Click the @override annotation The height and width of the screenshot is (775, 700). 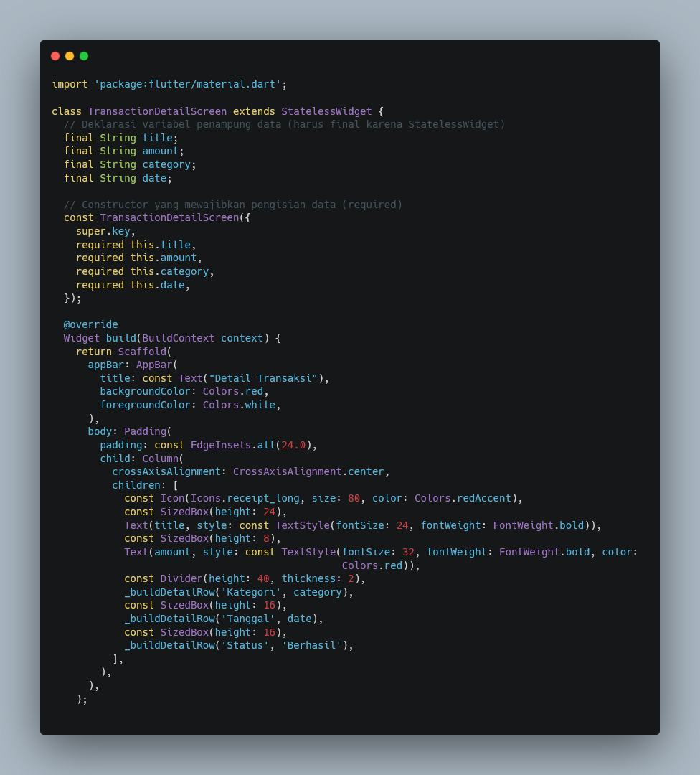(91, 325)
